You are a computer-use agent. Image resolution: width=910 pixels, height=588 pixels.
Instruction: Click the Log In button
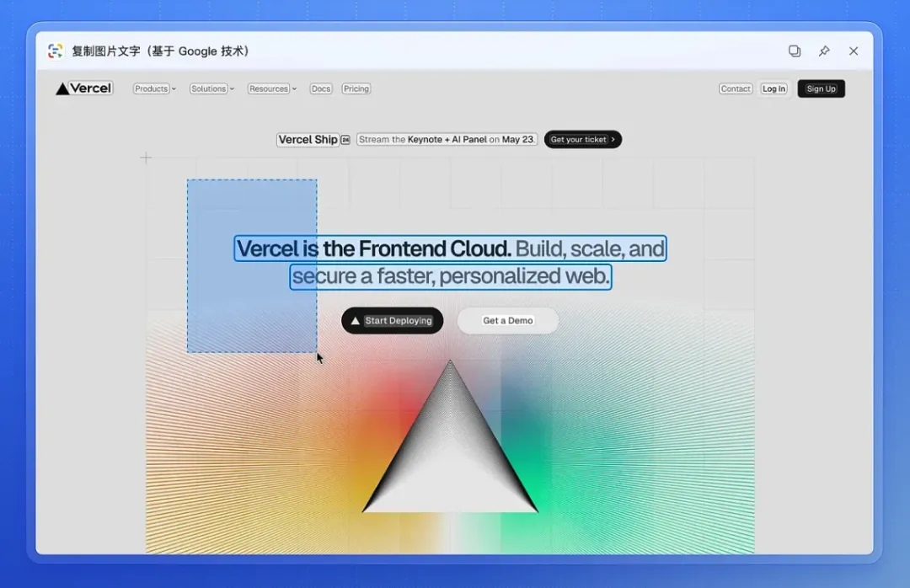point(773,88)
